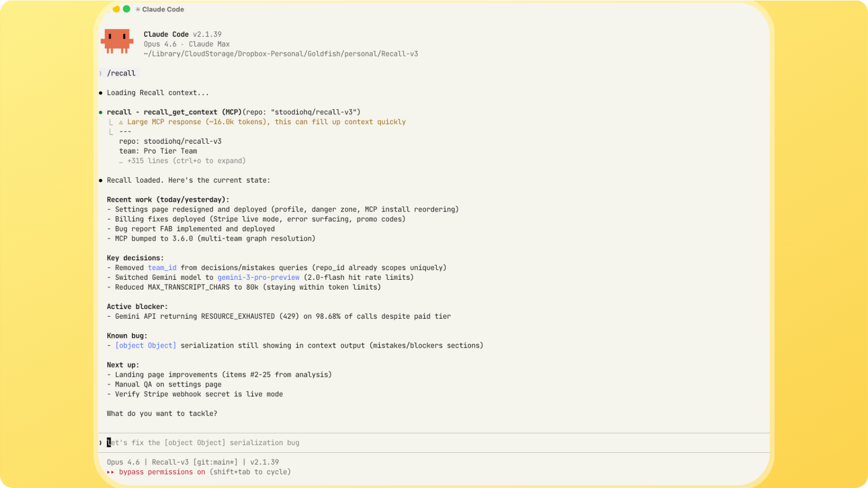The image size is (868, 488).
Task: Click the 'Bug report FAB implemented' line
Action: (191, 229)
